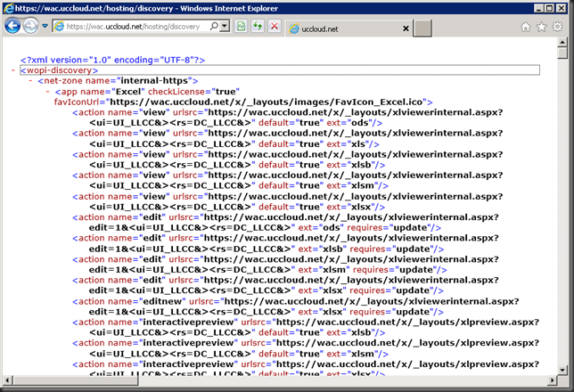Click the view action line ending ext="ods"
574x392 pixels.
[x=288, y=118]
